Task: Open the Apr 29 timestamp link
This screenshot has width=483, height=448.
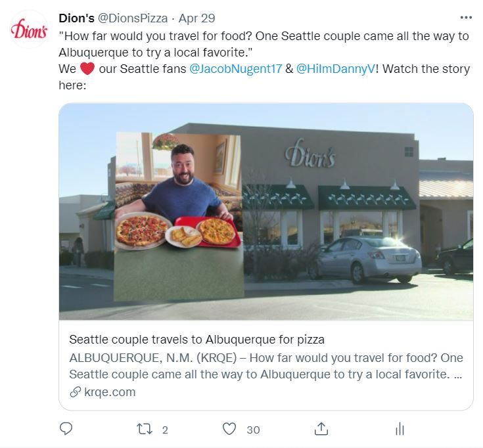Action: [x=197, y=18]
